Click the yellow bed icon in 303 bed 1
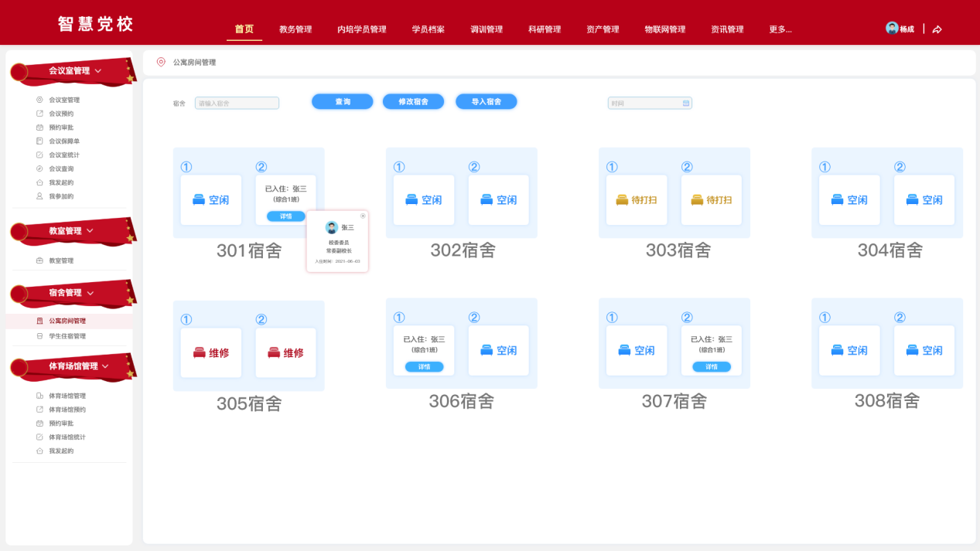 pyautogui.click(x=622, y=200)
